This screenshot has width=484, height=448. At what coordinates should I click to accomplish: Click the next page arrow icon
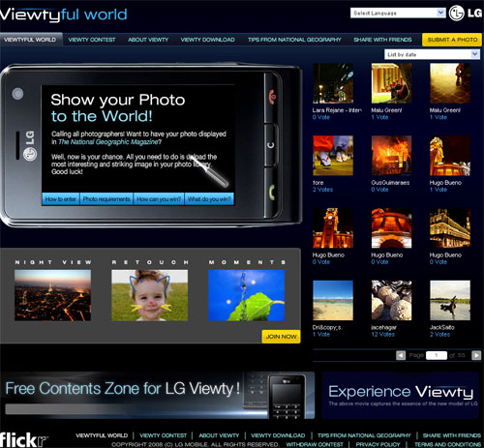point(476,355)
